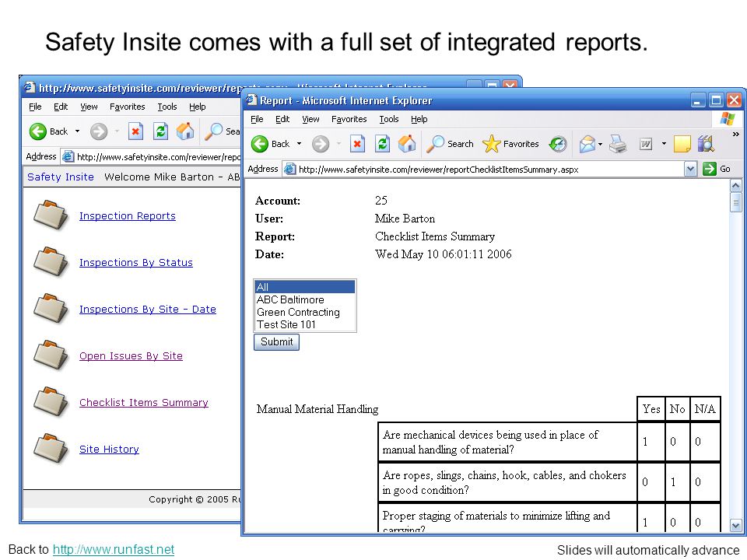Select Test Site 101 in site list
This screenshot has height=560, width=747.
point(305,324)
